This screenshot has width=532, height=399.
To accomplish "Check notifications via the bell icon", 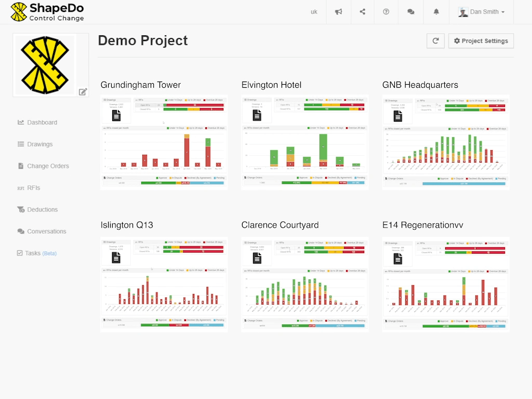I will click(436, 11).
